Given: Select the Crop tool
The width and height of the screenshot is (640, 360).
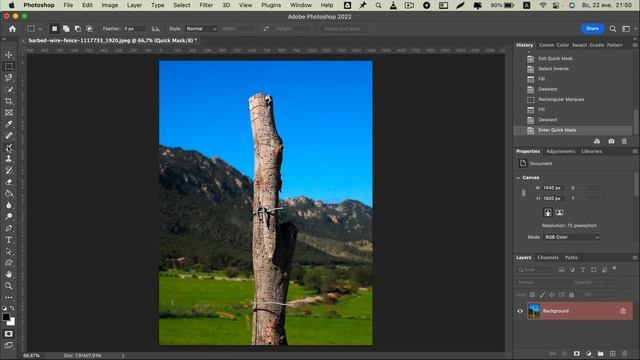Looking at the screenshot, I should click(x=9, y=101).
